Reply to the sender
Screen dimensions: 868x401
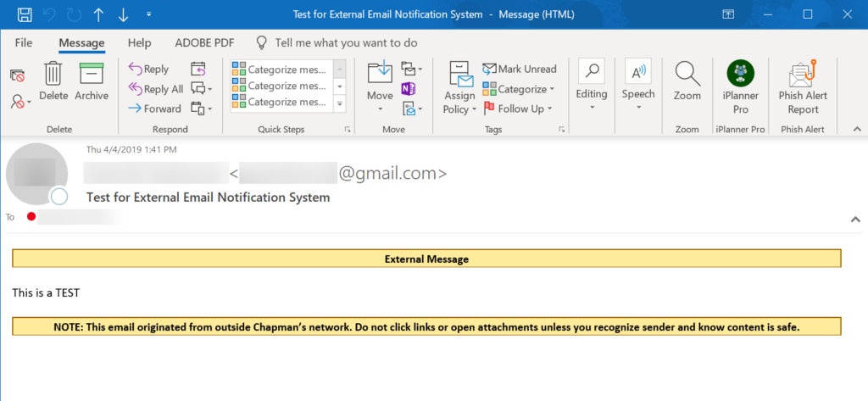148,70
